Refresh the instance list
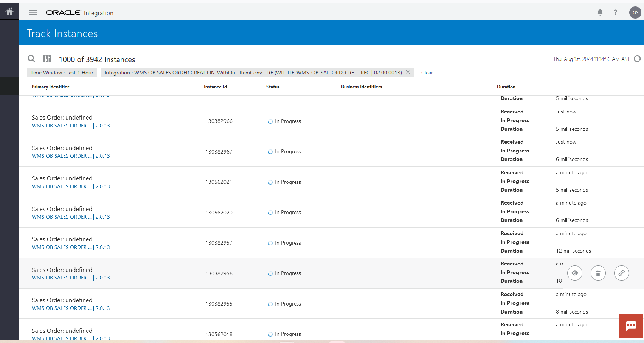Image resolution: width=644 pixels, height=343 pixels. 637,59
